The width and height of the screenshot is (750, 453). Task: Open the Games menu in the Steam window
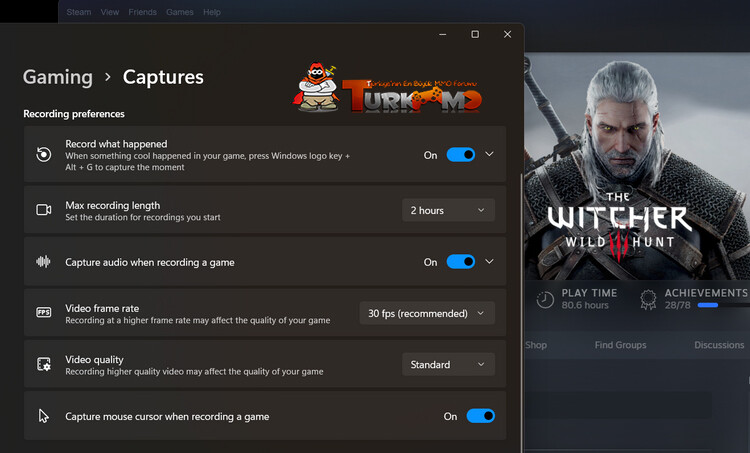(179, 12)
